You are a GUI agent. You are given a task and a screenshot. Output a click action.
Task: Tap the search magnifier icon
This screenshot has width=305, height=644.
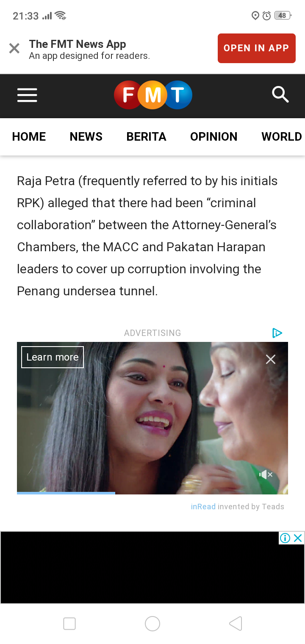pos(280,94)
